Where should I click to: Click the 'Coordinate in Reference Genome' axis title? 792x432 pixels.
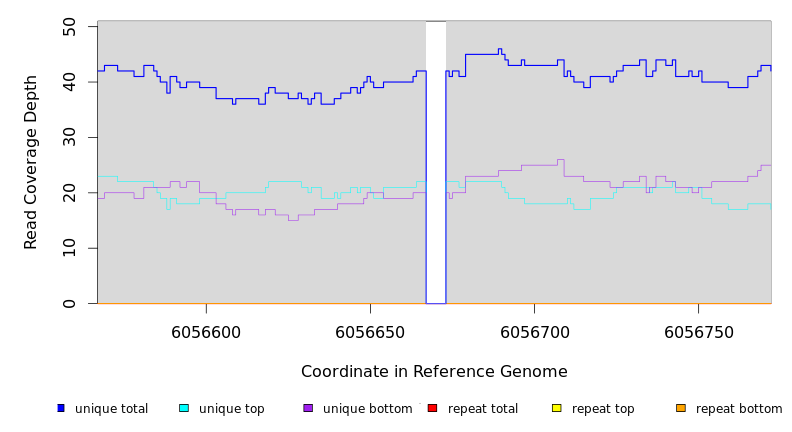[434, 372]
